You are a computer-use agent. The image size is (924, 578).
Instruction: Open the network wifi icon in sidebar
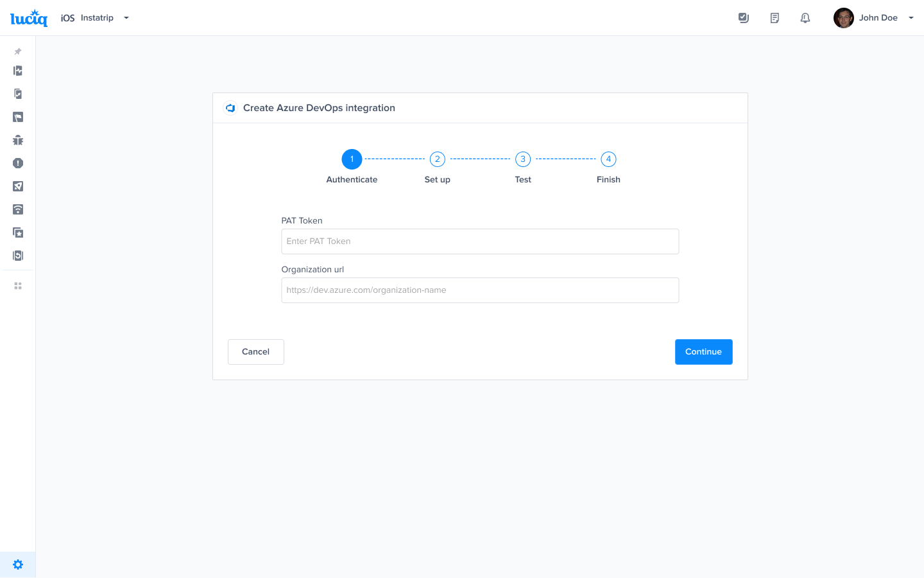point(18,209)
